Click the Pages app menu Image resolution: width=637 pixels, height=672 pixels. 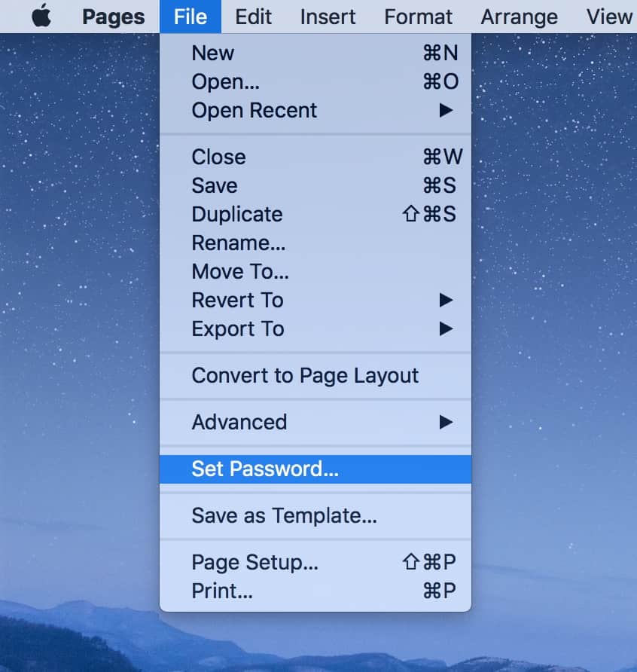coord(113,17)
